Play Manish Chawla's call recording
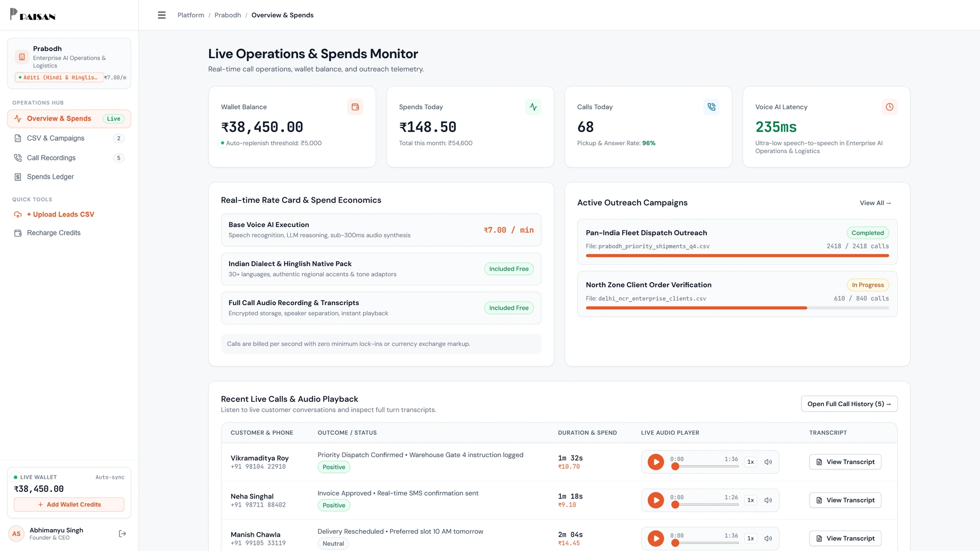The height and width of the screenshot is (551, 980). tap(656, 539)
